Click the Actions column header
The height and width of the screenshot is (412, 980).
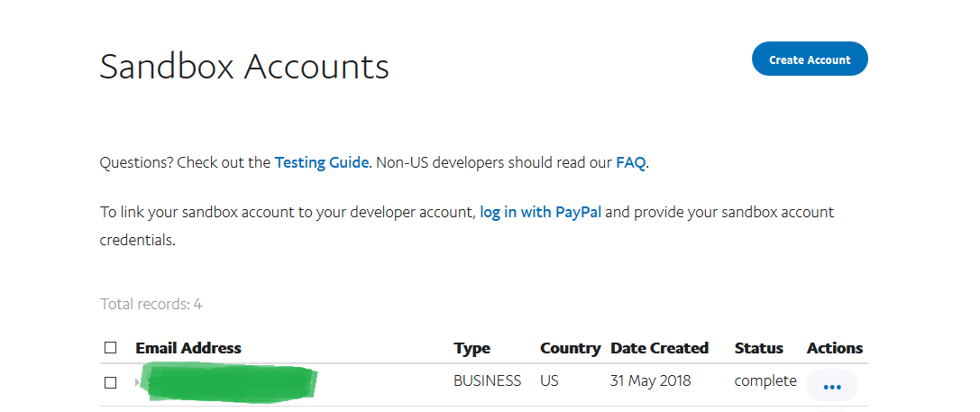[834, 348]
